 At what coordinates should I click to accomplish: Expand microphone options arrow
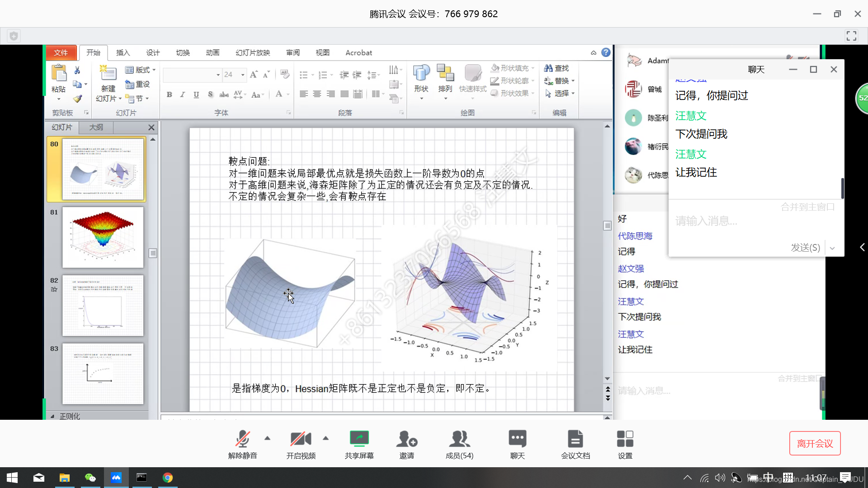pos(267,438)
